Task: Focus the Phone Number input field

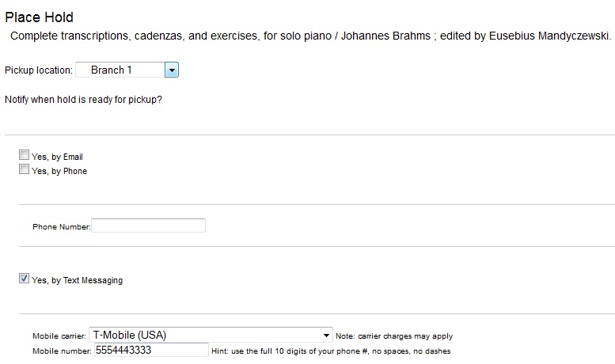Action: (149, 226)
